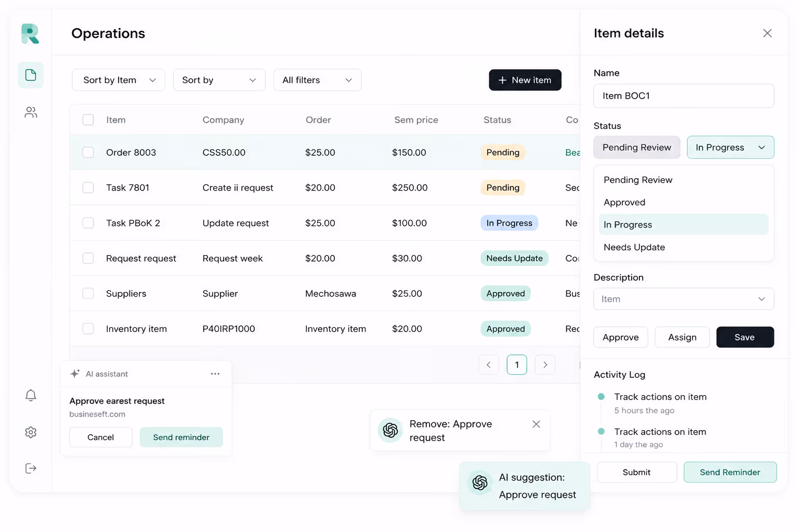This screenshot has height=532, width=798.
Task: Click the AI suggestion: Approve request card
Action: 525,486
